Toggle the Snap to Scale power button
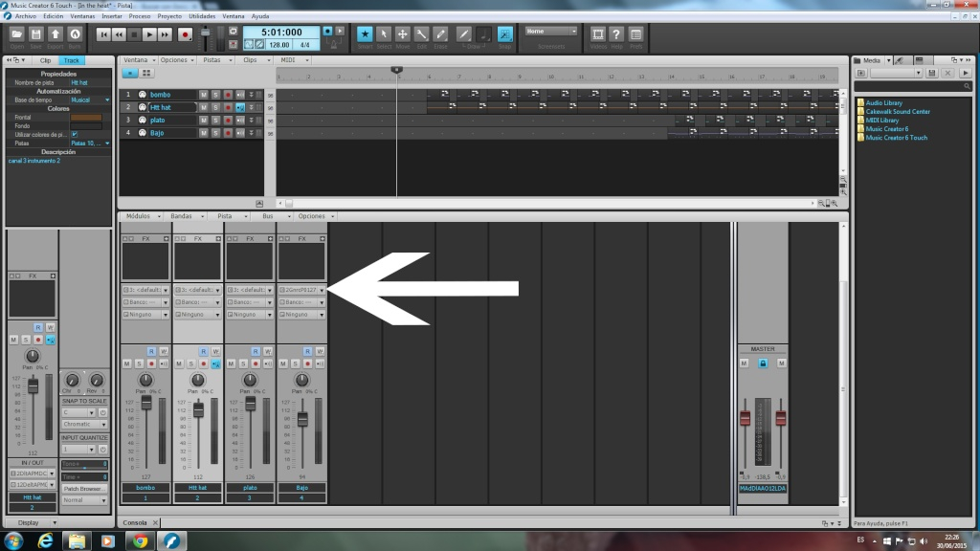This screenshot has height=551, width=980. click(103, 412)
